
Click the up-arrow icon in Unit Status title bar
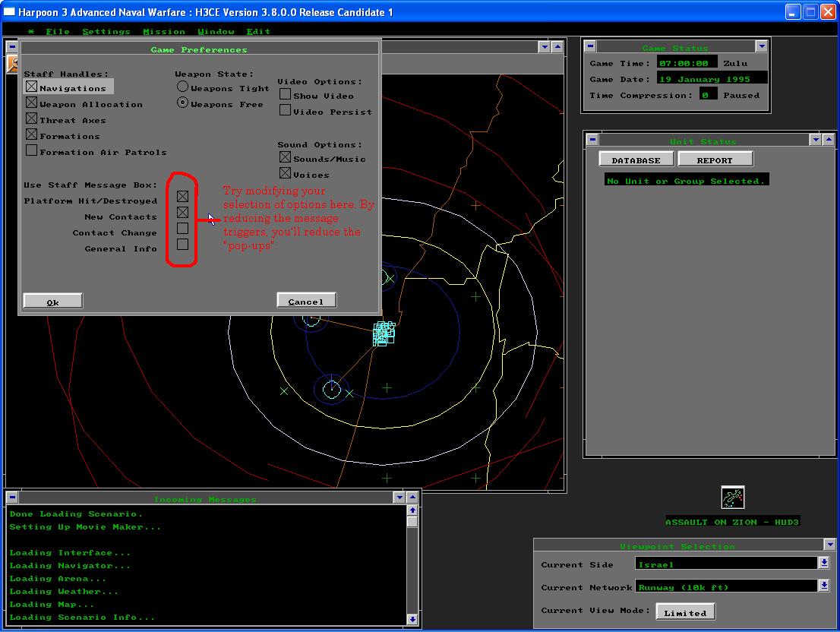[829, 140]
